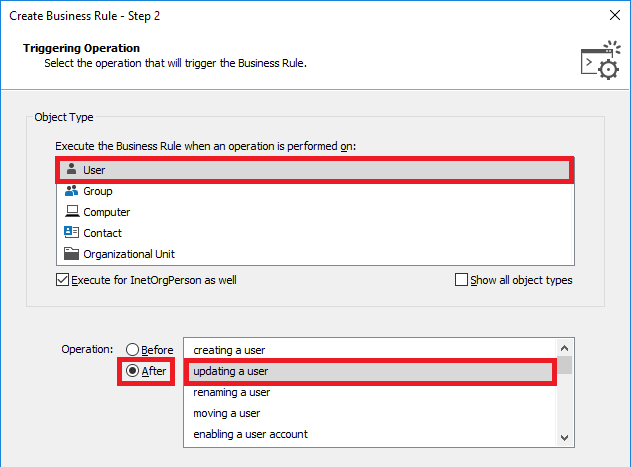Viewport: 631px width, 467px height.
Task: Pick enabling a user account operation
Action: (370, 434)
